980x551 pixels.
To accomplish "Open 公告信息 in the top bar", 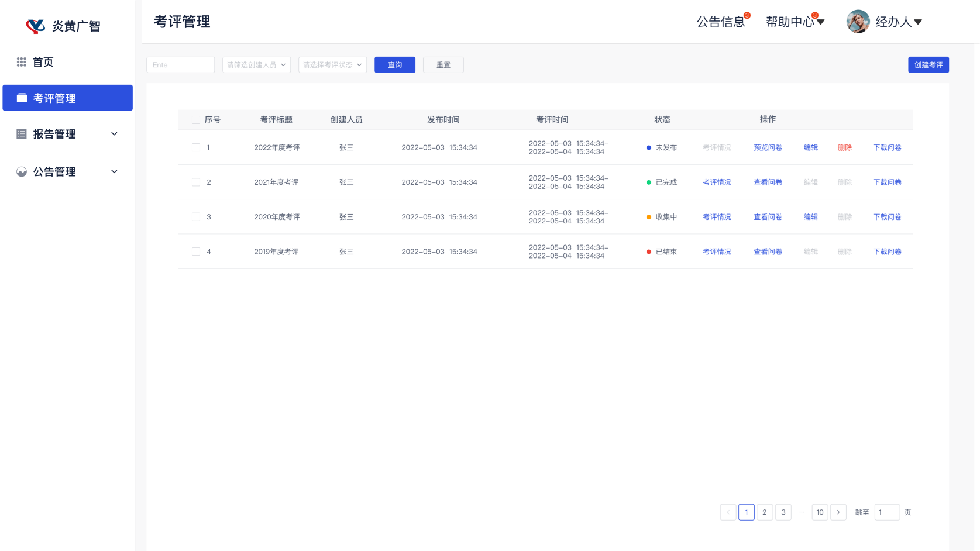I will point(721,22).
